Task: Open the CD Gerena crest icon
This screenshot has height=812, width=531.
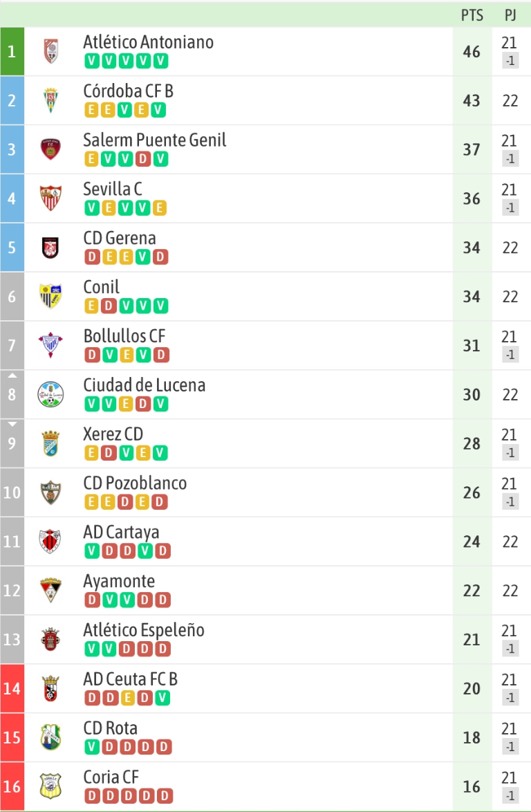Action: point(50,248)
